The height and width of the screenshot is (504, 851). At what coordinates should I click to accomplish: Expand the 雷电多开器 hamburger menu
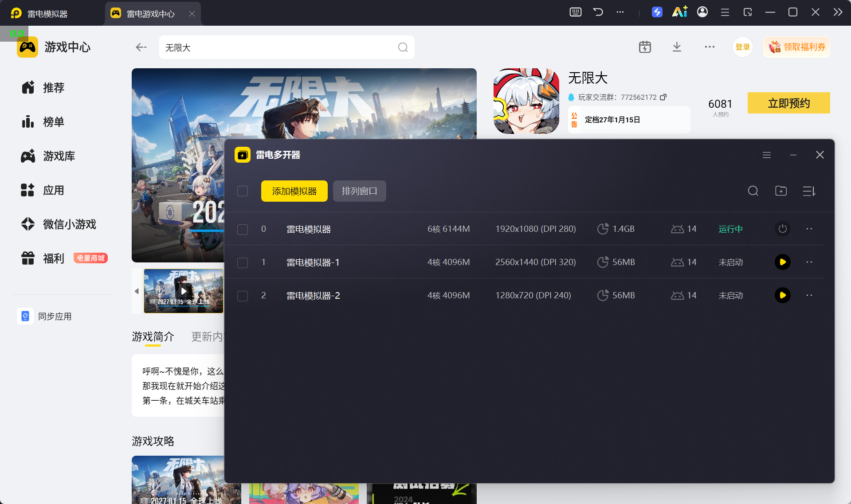click(767, 155)
